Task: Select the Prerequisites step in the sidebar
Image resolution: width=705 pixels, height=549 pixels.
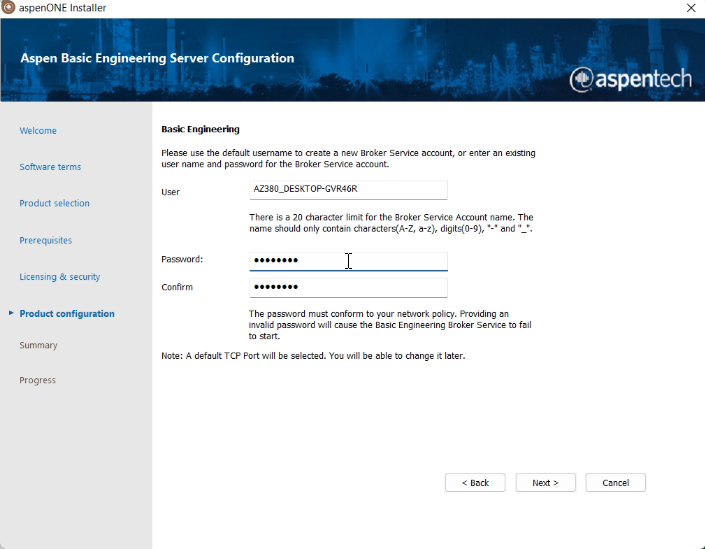Action: tap(45, 241)
